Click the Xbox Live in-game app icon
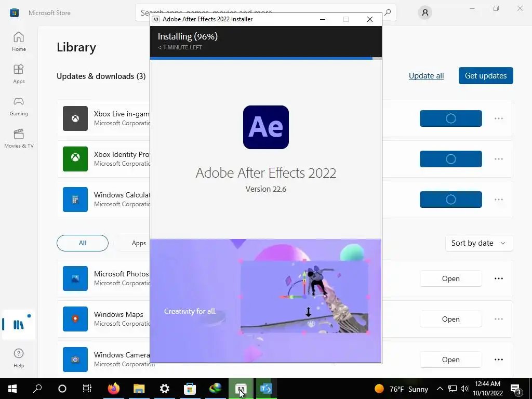Viewport: 532px width, 399px height. coord(75,118)
